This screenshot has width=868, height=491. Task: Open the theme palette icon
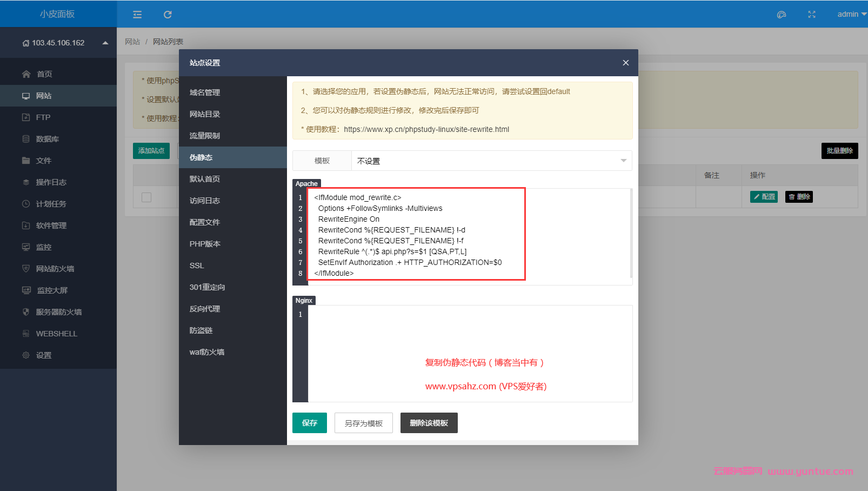781,15
